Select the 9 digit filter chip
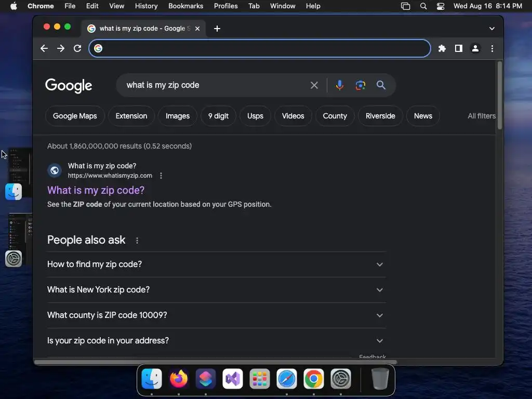Screen dimensions: 532x399 218,116
